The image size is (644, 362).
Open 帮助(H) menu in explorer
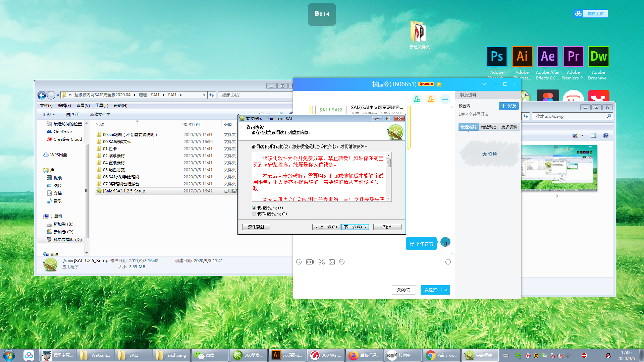pyautogui.click(x=120, y=106)
